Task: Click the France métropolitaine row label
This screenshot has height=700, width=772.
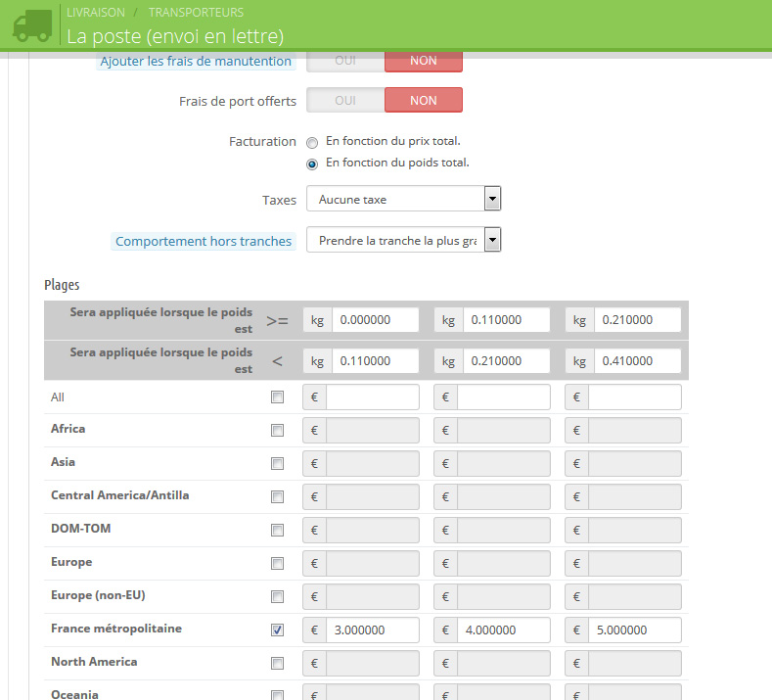Action: click(116, 629)
